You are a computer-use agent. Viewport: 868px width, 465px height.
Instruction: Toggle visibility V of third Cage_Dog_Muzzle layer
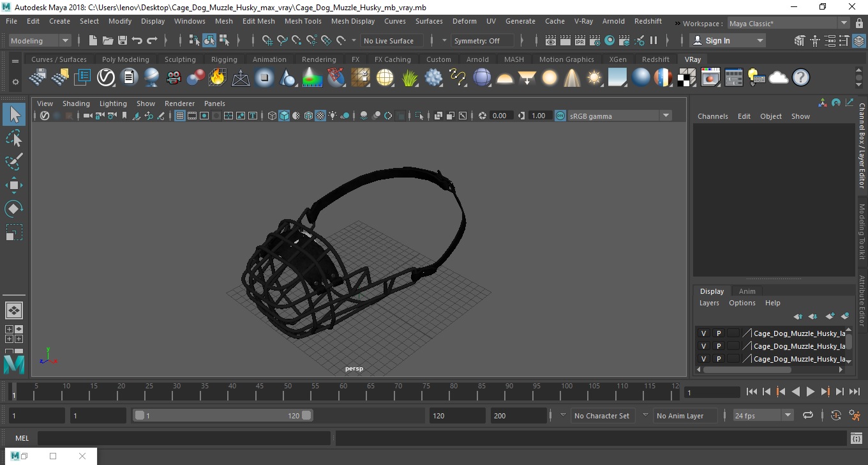[703, 359]
